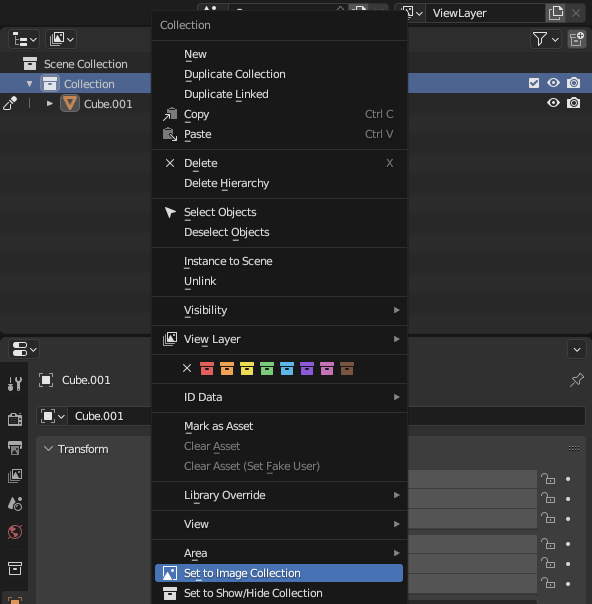The height and width of the screenshot is (604, 592).
Task: Open the Output properties tab icon
Action: click(x=15, y=448)
